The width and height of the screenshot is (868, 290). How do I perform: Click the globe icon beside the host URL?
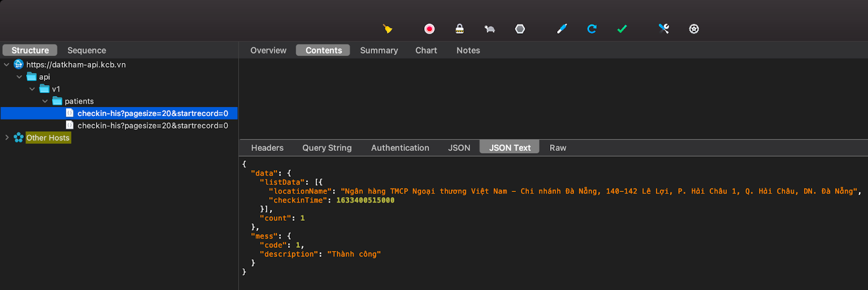click(x=18, y=65)
